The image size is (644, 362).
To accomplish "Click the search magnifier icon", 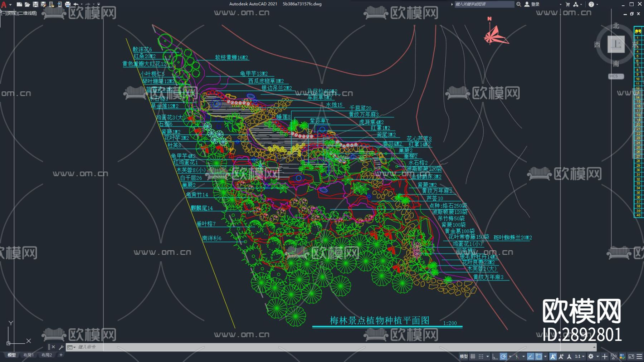I will (518, 4).
